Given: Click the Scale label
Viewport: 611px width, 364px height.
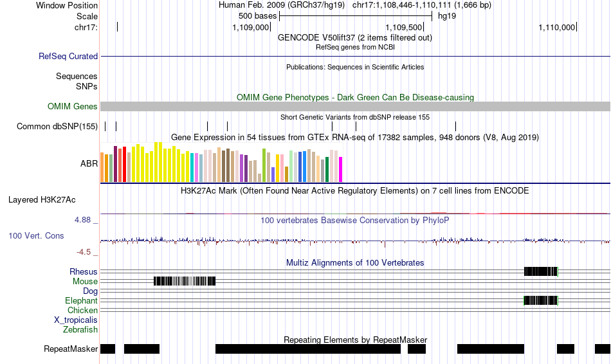Looking at the screenshot, I should pyautogui.click(x=87, y=16).
